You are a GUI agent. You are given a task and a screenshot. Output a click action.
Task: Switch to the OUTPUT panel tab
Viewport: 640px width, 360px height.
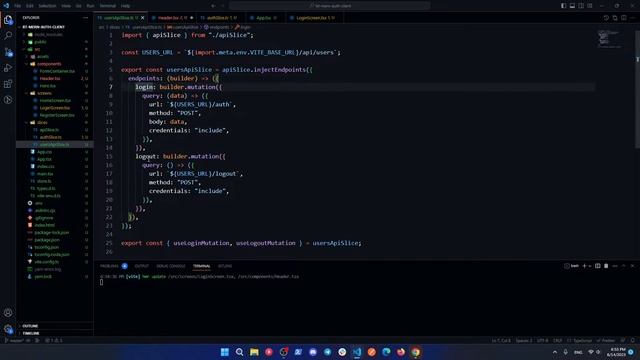(x=142, y=266)
